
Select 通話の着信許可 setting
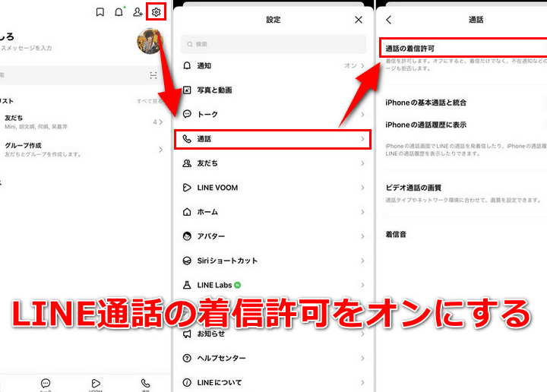pos(464,47)
